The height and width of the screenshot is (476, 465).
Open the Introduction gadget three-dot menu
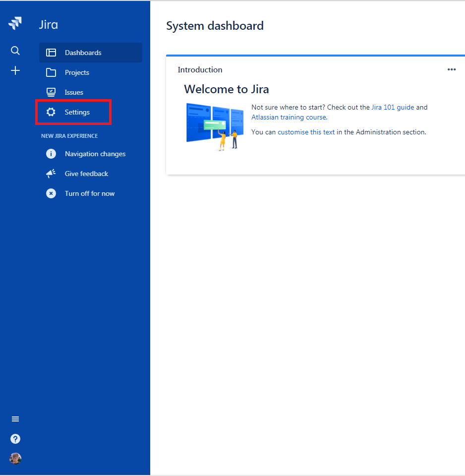point(452,69)
